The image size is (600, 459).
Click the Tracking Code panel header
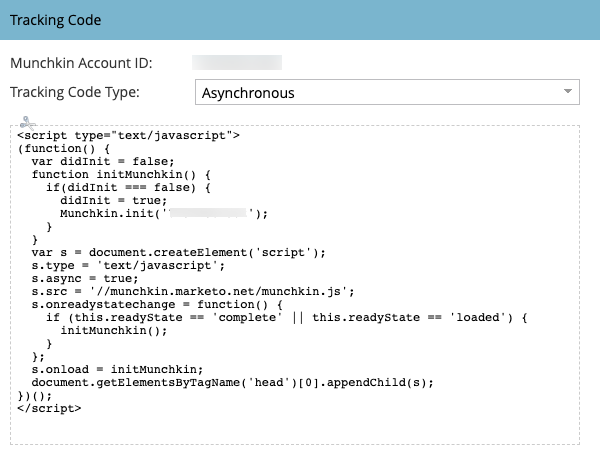(x=300, y=20)
